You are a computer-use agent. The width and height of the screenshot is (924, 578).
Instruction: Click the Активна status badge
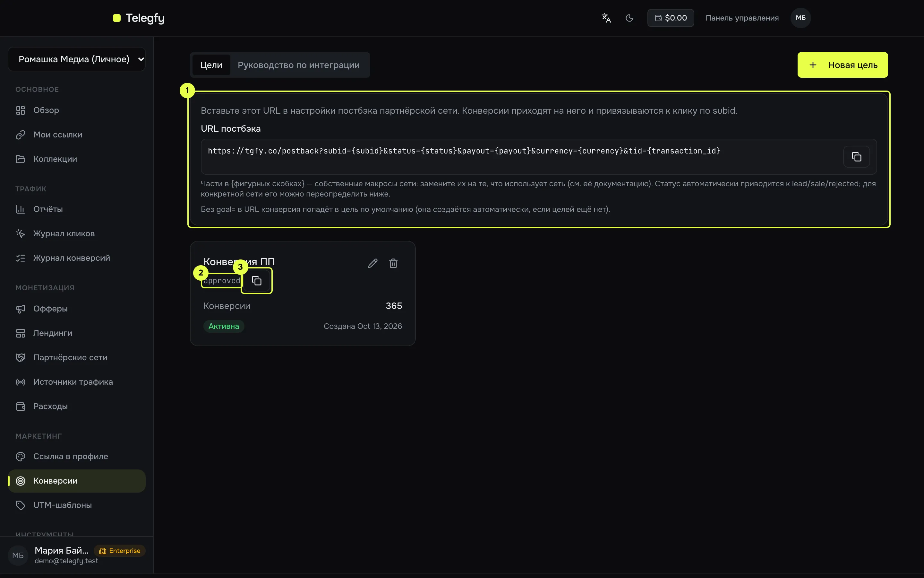224,327
